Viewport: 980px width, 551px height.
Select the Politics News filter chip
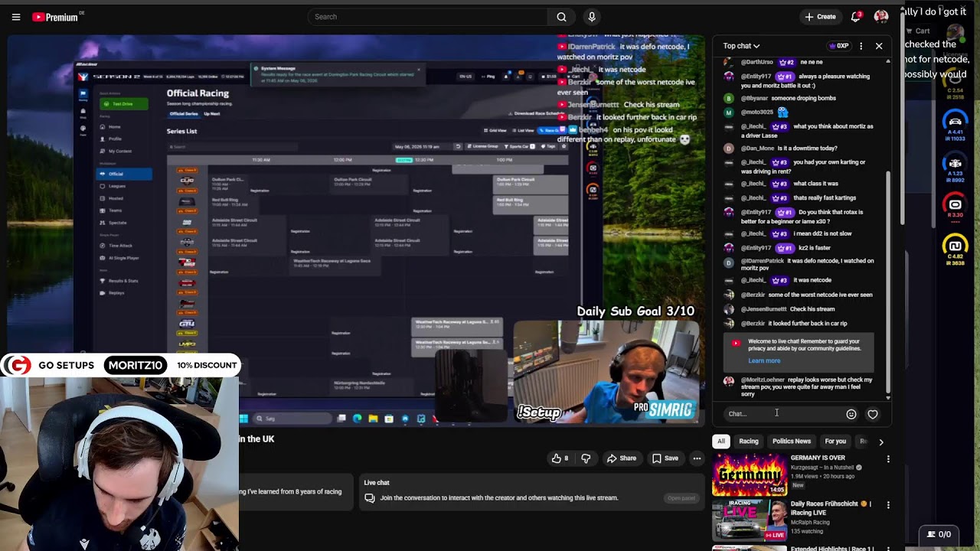click(792, 442)
